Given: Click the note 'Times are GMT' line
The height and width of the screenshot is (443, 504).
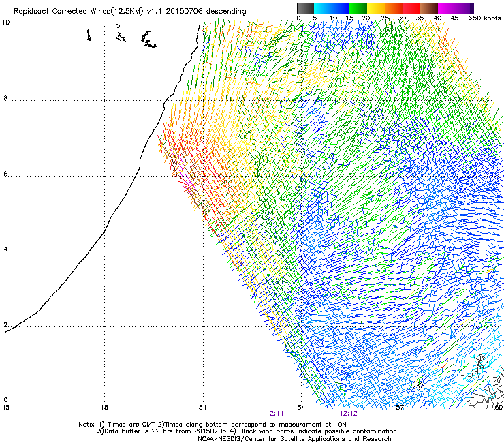Looking at the screenshot, I should tap(212, 425).
